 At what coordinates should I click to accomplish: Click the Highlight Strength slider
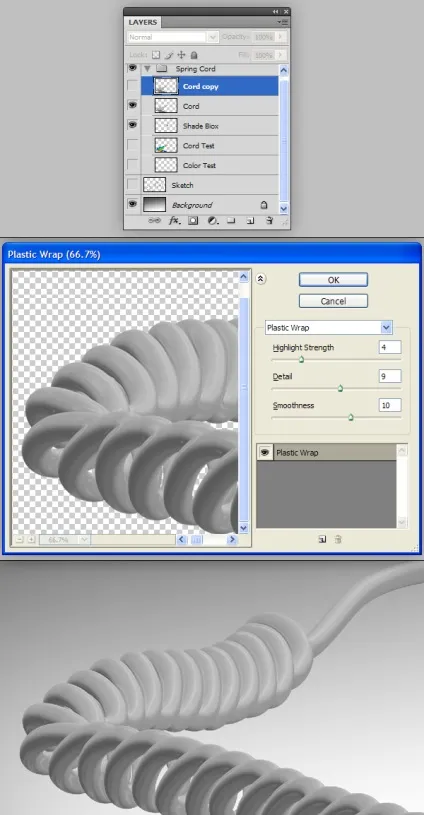pos(336,360)
